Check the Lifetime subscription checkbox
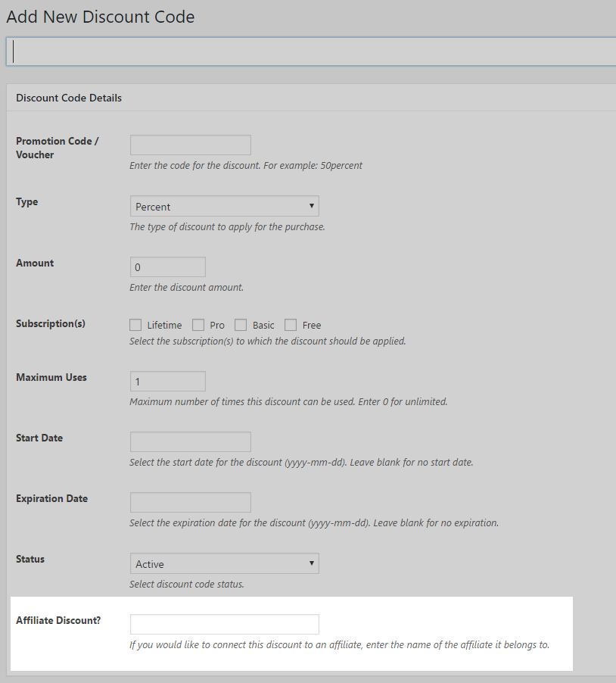 pos(135,325)
